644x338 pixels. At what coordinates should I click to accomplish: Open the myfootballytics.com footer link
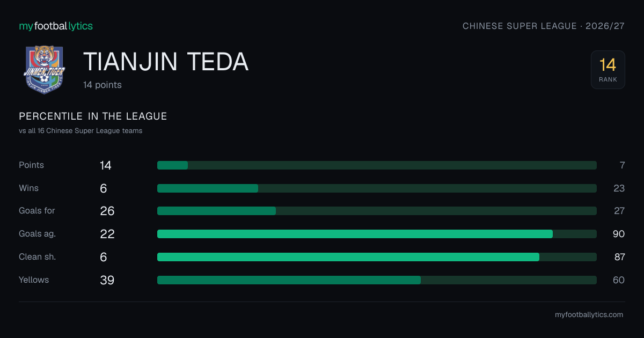click(x=589, y=315)
